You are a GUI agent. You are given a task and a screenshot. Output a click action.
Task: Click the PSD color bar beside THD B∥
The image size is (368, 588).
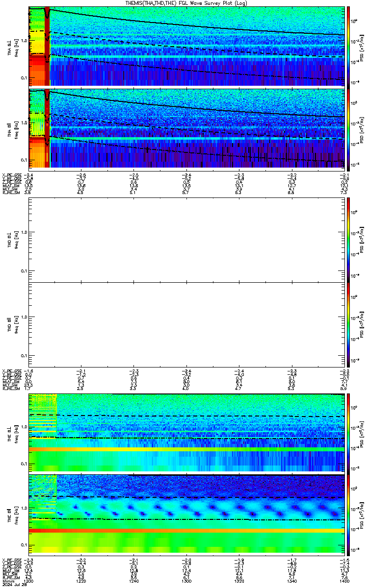pos(348,324)
